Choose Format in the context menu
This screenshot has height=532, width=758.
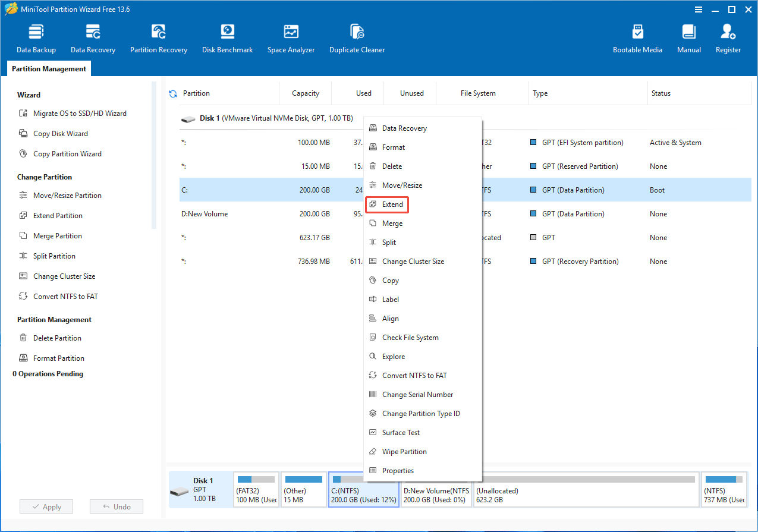tap(423, 147)
